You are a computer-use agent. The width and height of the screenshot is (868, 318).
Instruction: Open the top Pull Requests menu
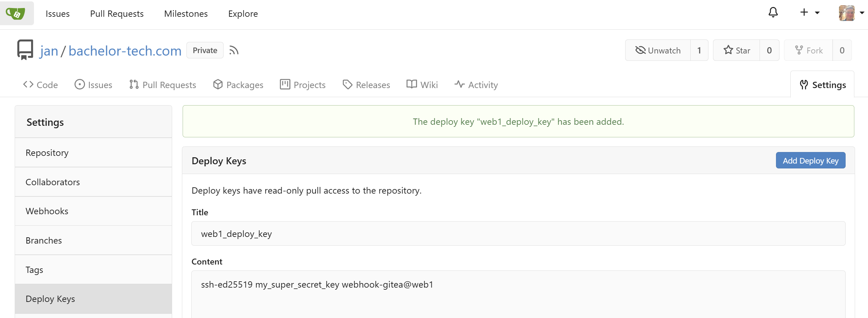click(x=117, y=14)
